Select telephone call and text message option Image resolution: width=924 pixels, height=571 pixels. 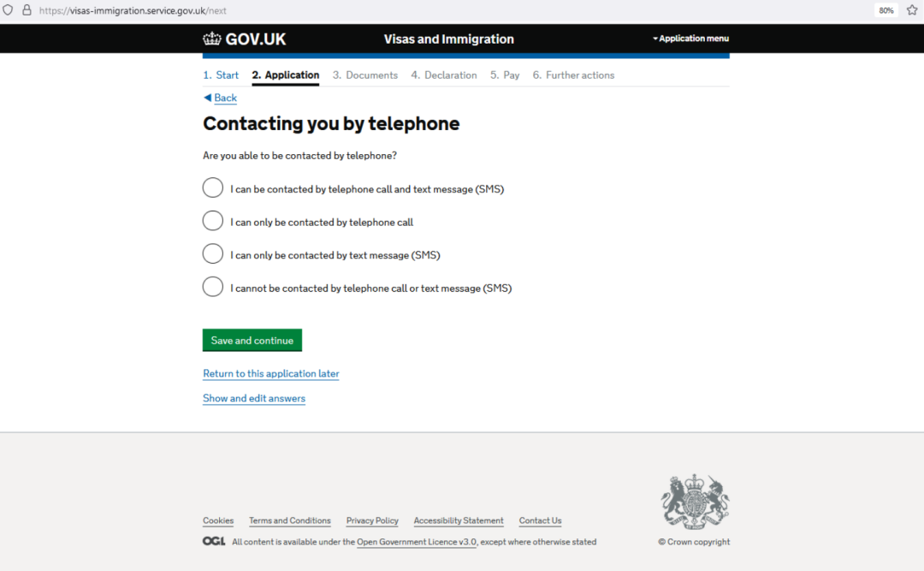(213, 187)
